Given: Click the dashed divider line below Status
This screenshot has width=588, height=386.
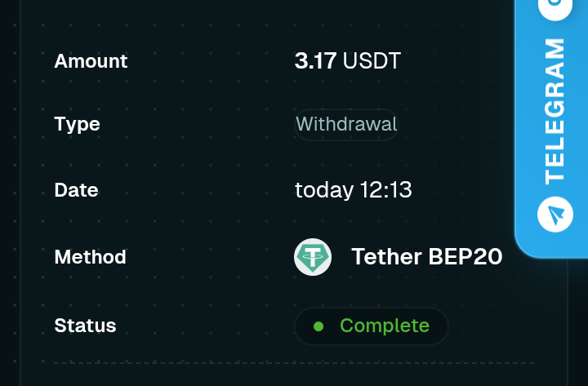Looking at the screenshot, I should click(x=294, y=363).
